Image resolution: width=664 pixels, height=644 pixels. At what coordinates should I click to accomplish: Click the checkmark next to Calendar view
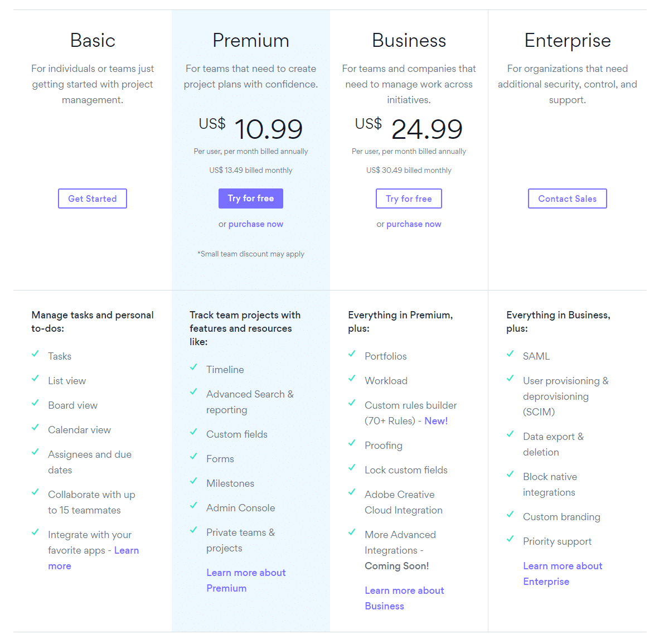35,427
